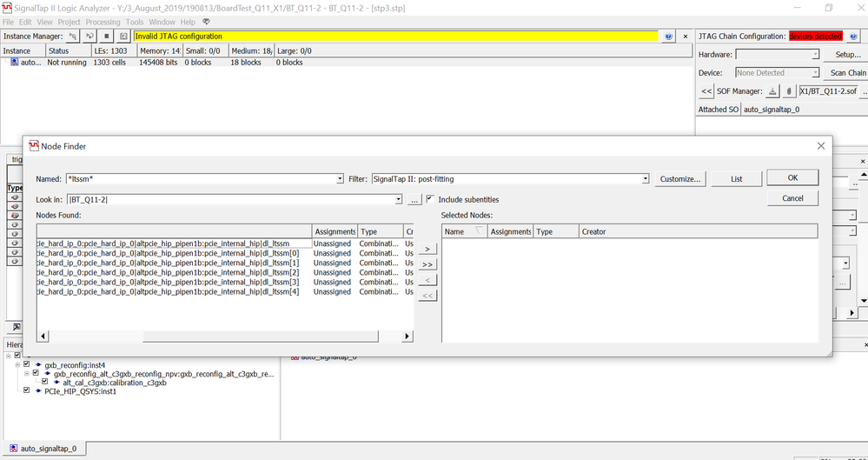Viewport: 868px width, 460px height.
Task: Switch to the auto_signaltap_0 bottom tab
Action: 49,449
